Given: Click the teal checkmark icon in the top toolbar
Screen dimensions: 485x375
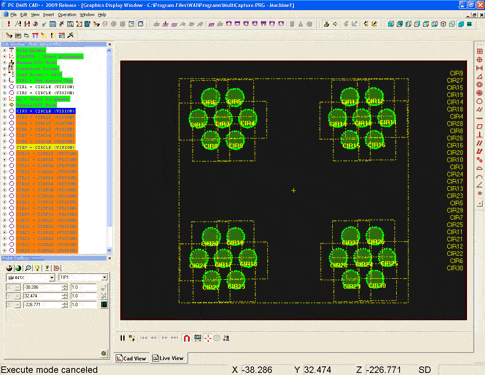Looking at the screenshot, I should pos(44,24).
